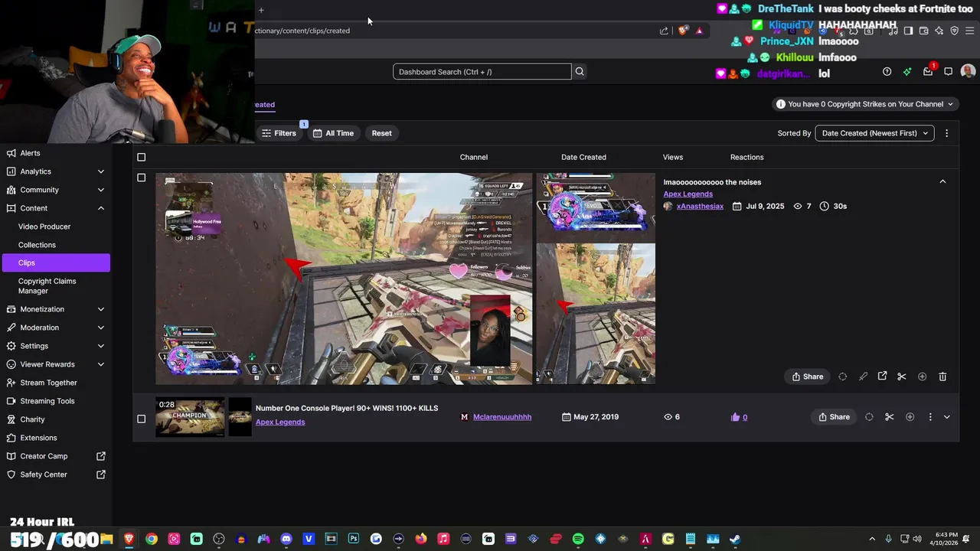Open Collections in sidebar
Screen dimensions: 980x551
37,245
